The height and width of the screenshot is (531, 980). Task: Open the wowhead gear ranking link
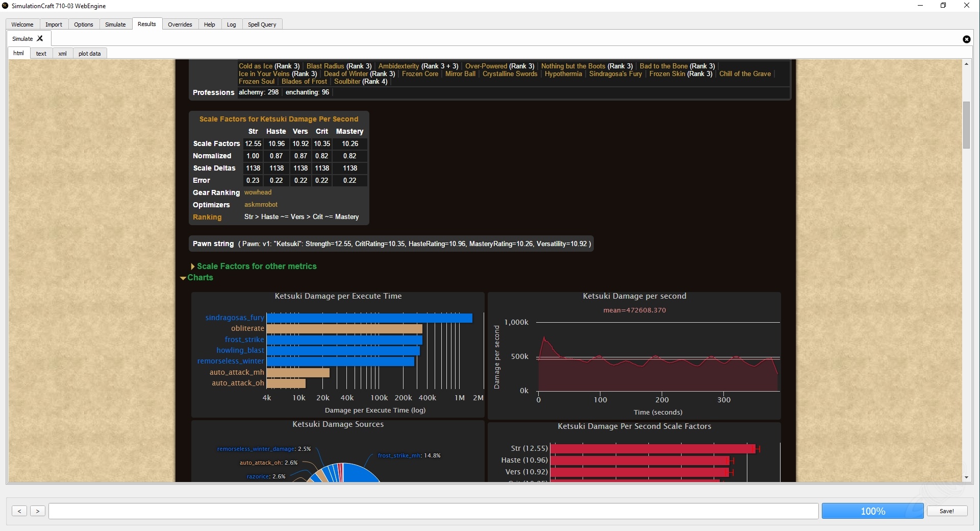(258, 192)
